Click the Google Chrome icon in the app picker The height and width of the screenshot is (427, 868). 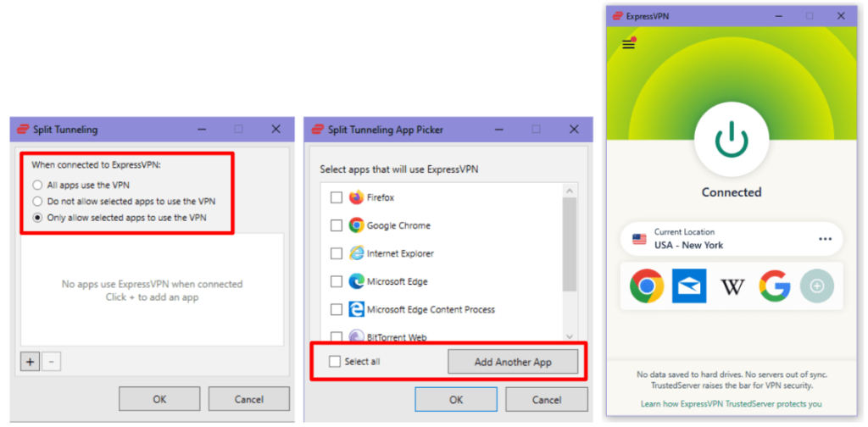[356, 225]
